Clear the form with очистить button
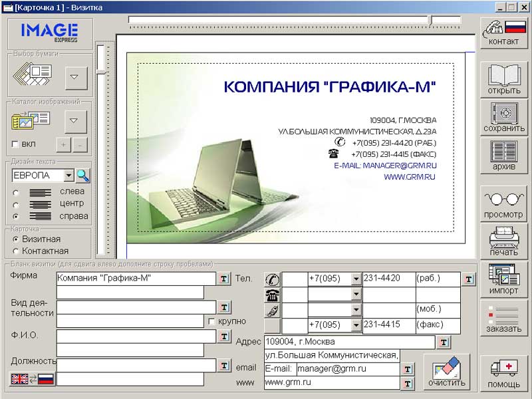 446,372
